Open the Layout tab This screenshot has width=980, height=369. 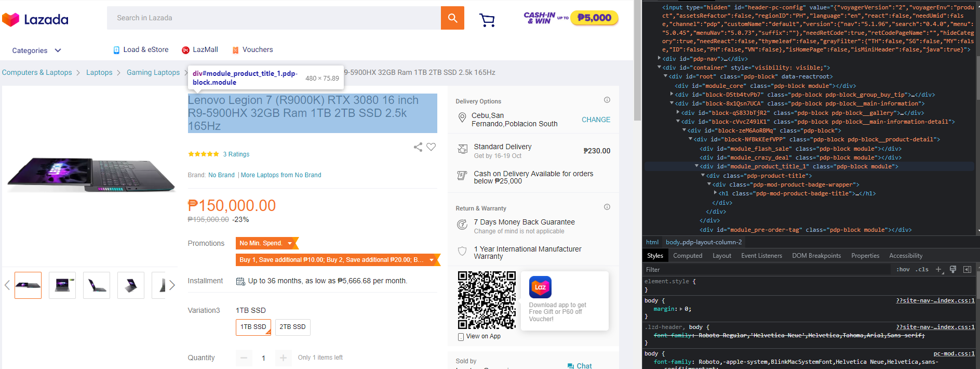(721, 256)
